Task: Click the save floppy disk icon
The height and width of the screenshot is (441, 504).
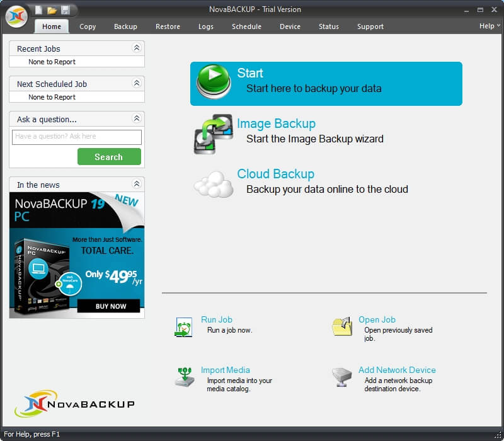Action: 66,10
